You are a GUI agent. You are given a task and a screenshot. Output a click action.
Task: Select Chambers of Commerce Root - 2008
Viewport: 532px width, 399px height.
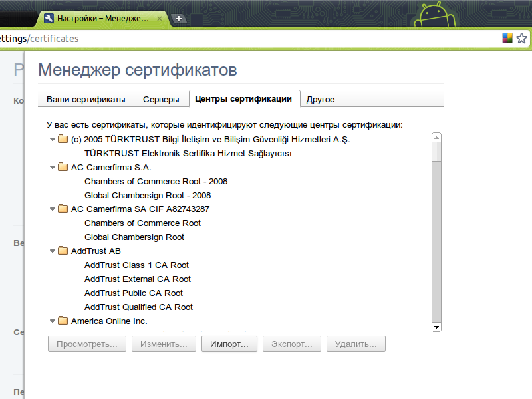pyautogui.click(x=156, y=181)
